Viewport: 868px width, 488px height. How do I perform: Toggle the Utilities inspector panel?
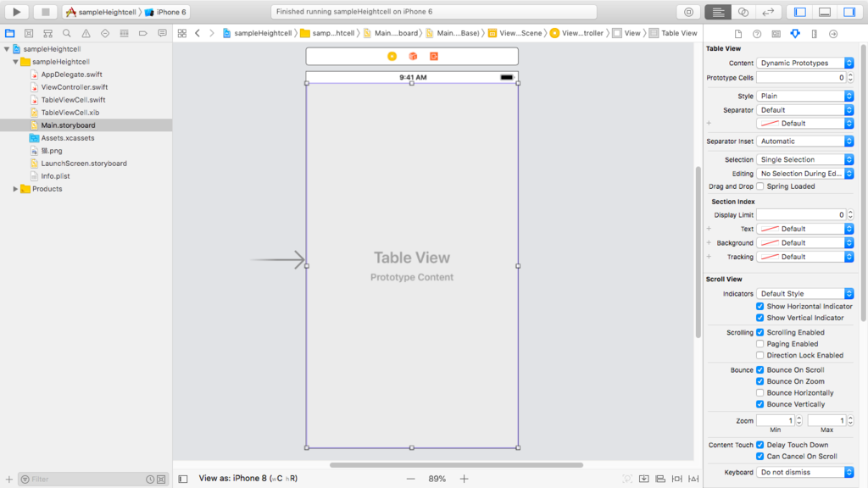pyautogui.click(x=849, y=12)
